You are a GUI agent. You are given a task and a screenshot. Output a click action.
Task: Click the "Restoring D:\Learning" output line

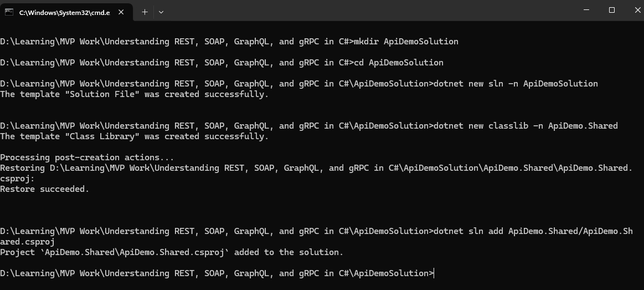tap(316, 168)
